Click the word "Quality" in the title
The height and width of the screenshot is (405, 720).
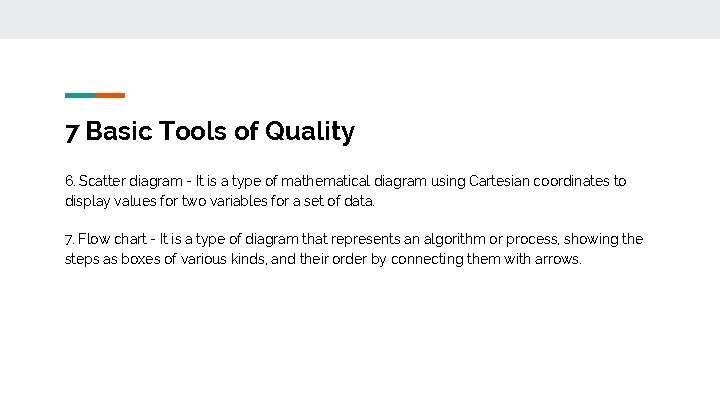pyautogui.click(x=310, y=132)
